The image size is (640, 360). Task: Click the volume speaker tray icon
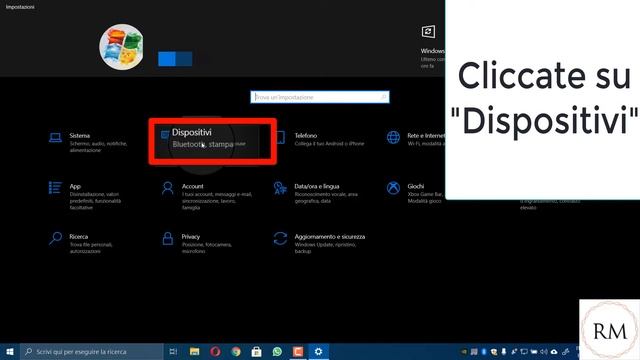click(x=544, y=351)
